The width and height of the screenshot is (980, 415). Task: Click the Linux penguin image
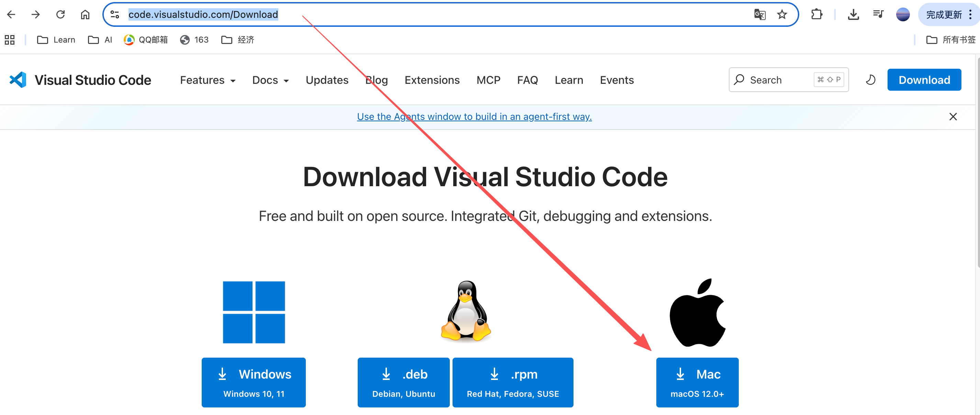(x=466, y=311)
